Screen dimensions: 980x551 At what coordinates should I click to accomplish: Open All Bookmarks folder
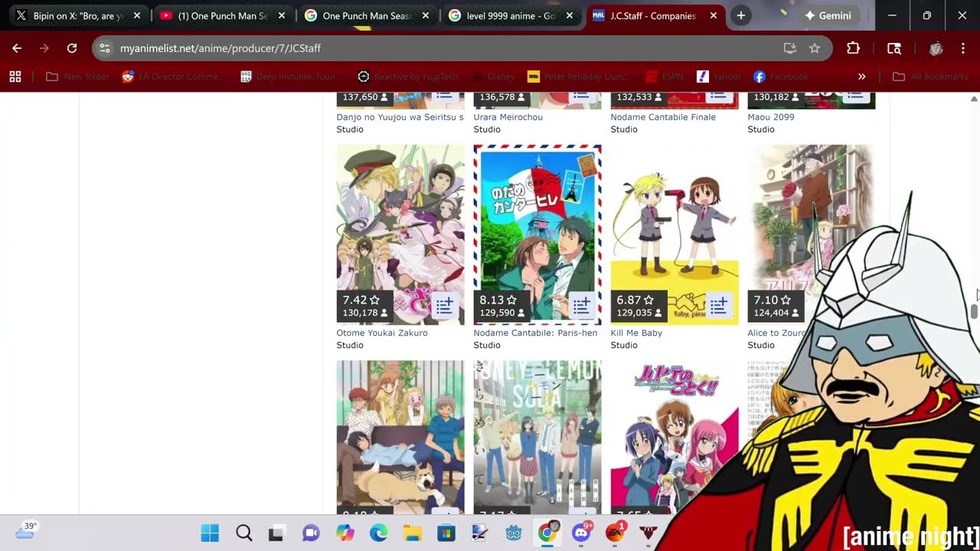[x=931, y=77]
